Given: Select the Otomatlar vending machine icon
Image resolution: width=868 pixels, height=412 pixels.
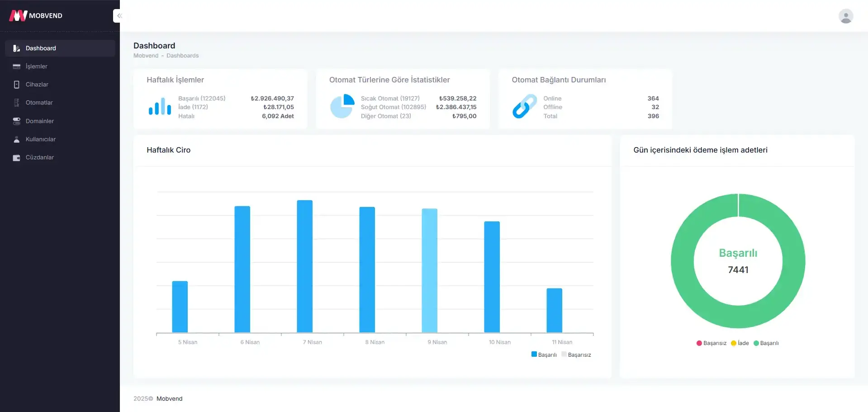Looking at the screenshot, I should (x=17, y=103).
